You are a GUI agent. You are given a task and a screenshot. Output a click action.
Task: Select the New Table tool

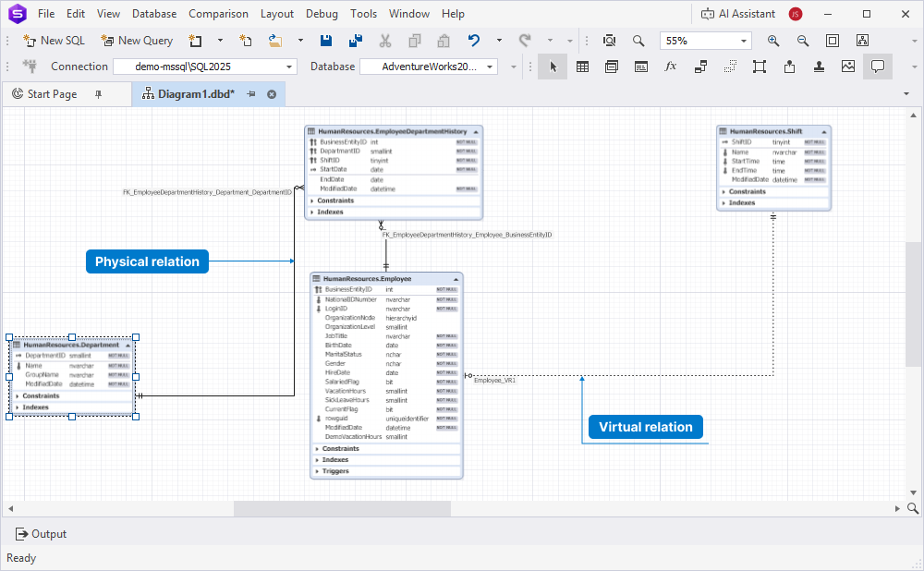click(582, 67)
